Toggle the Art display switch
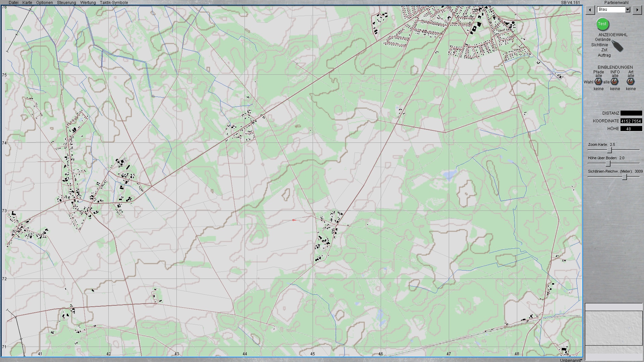Screen dimensions: 644x362 [631, 82]
